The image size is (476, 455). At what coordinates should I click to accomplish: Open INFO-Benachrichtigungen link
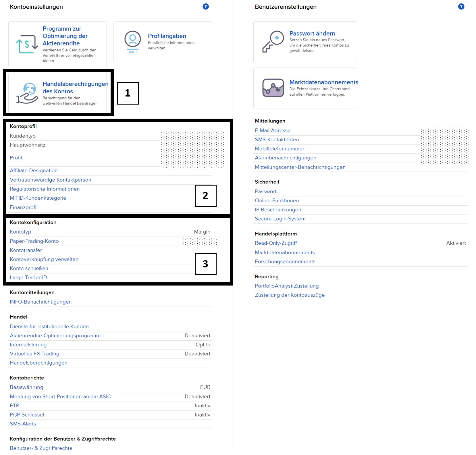tap(41, 302)
